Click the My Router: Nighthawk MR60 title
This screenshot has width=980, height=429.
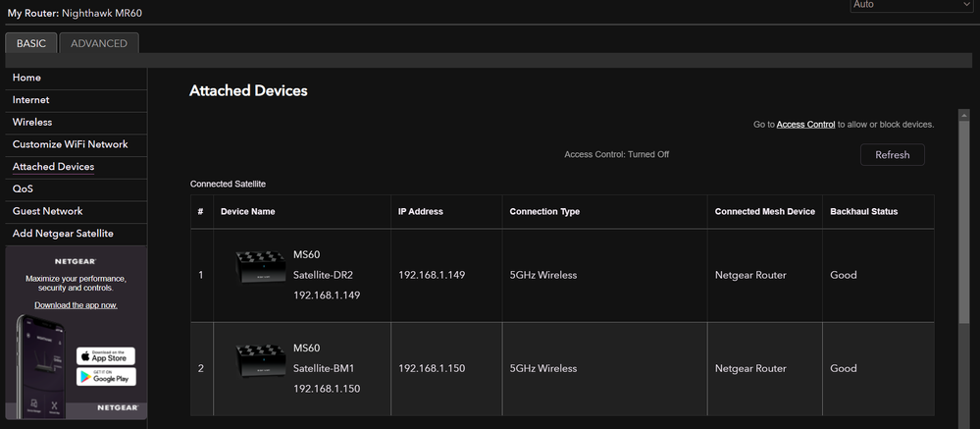click(75, 13)
